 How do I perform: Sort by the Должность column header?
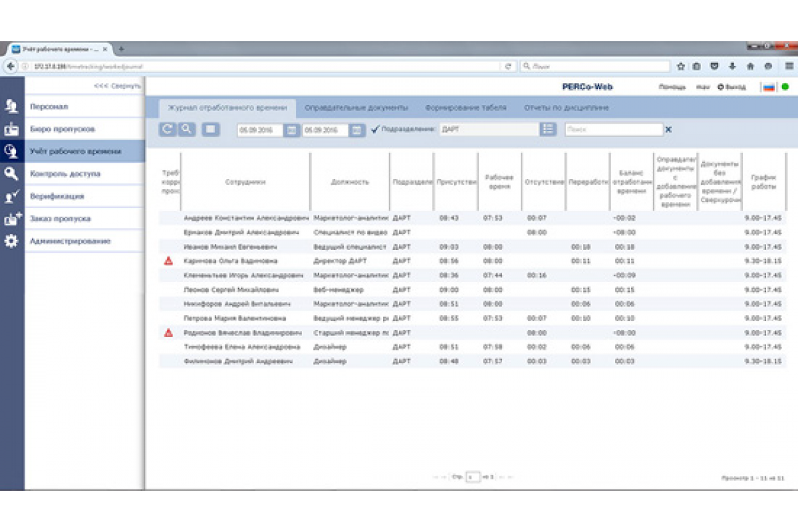coord(350,182)
